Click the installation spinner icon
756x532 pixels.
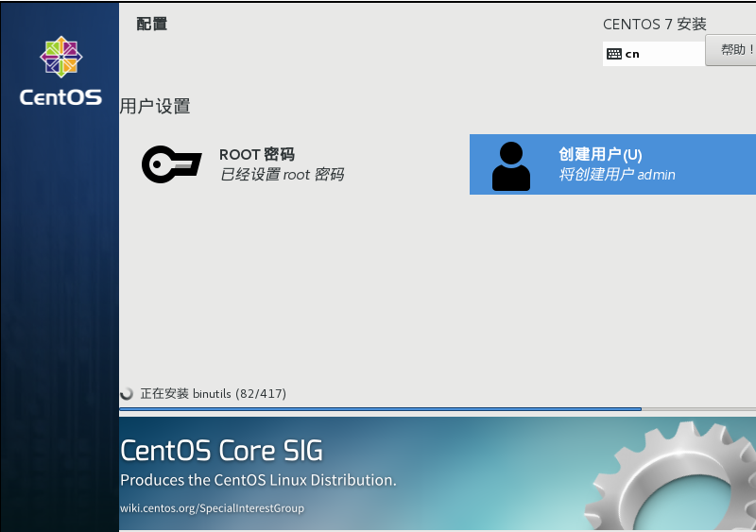point(127,394)
